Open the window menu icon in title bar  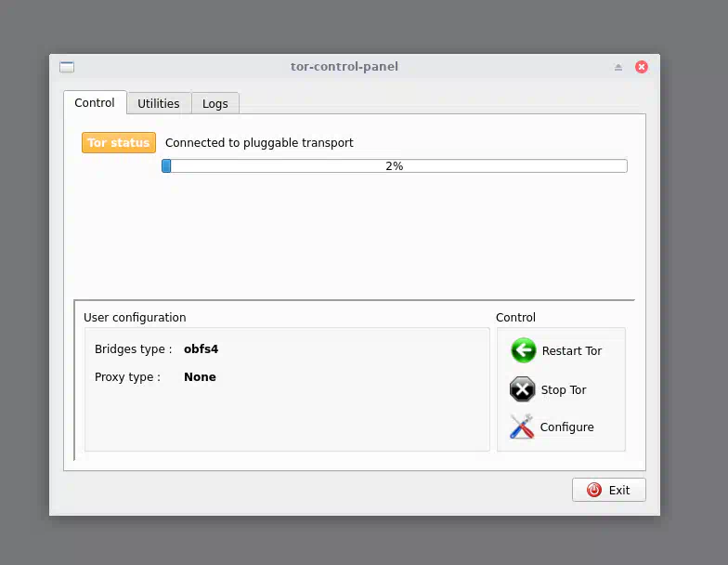click(67, 67)
